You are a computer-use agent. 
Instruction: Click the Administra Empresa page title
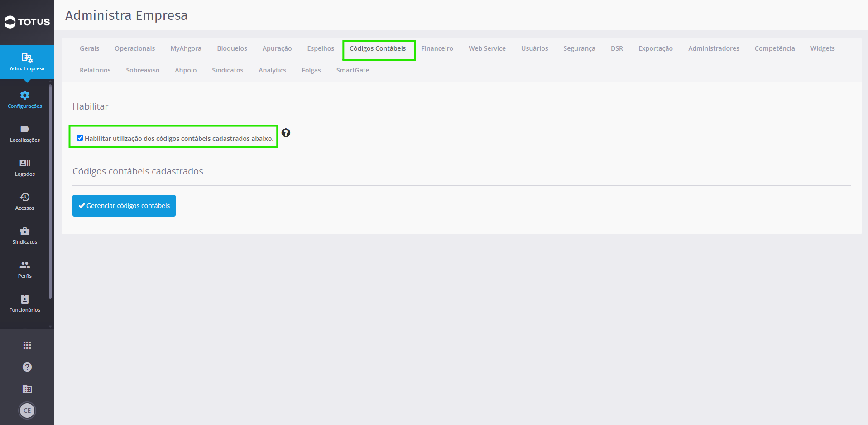[126, 15]
